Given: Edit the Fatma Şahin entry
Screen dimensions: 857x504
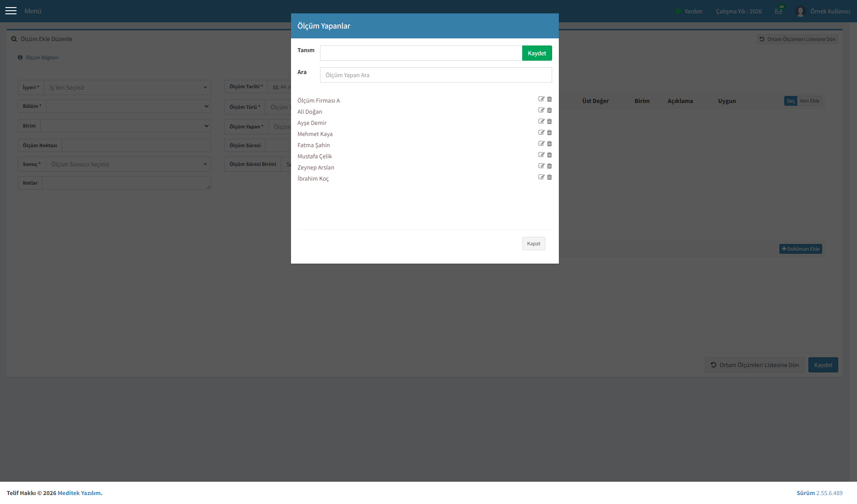Looking at the screenshot, I should 541,144.
